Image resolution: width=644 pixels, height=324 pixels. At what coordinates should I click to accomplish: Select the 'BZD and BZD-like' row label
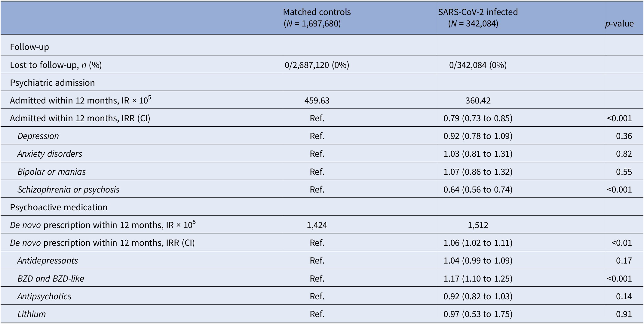pyautogui.click(x=51, y=279)
